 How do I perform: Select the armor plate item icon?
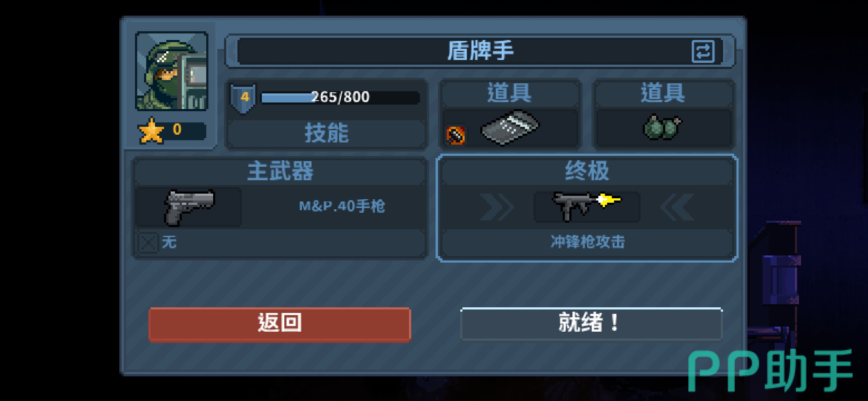point(510,127)
